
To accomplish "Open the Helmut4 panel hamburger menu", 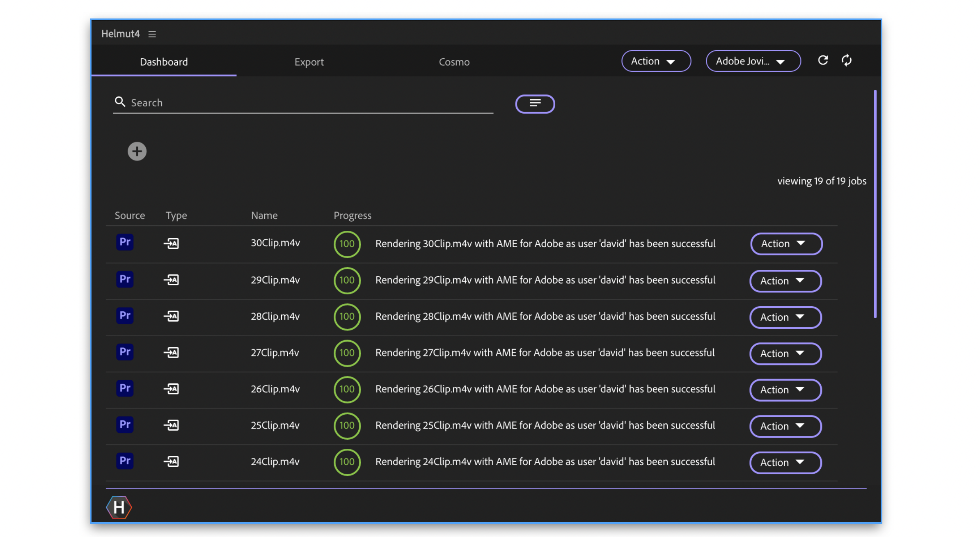I will 152,34.
